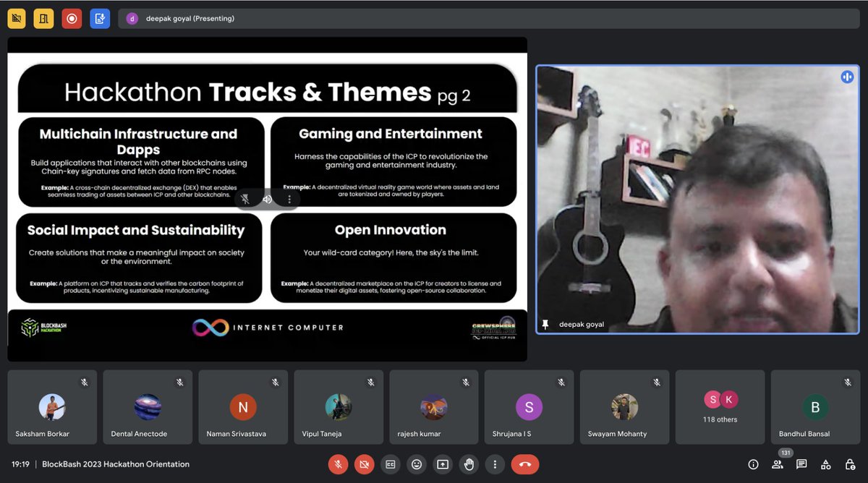Image resolution: width=868 pixels, height=483 pixels.
Task: Turn on captions with the CC icon
Action: pyautogui.click(x=390, y=464)
